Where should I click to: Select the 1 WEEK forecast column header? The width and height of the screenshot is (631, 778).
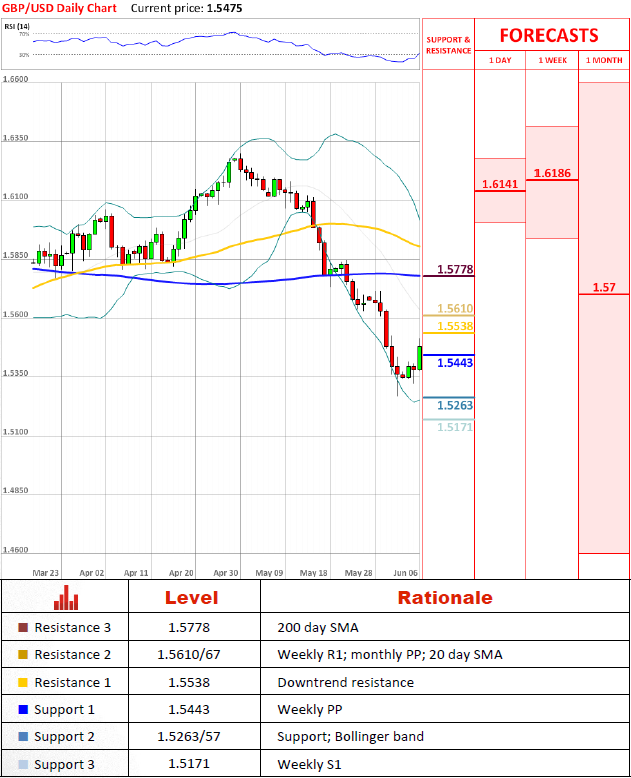click(553, 61)
